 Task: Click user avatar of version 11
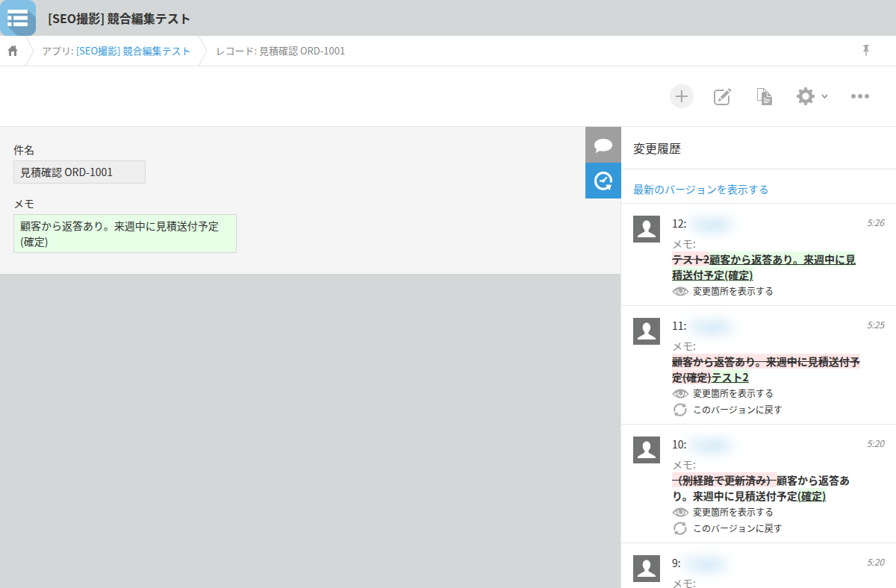click(647, 331)
